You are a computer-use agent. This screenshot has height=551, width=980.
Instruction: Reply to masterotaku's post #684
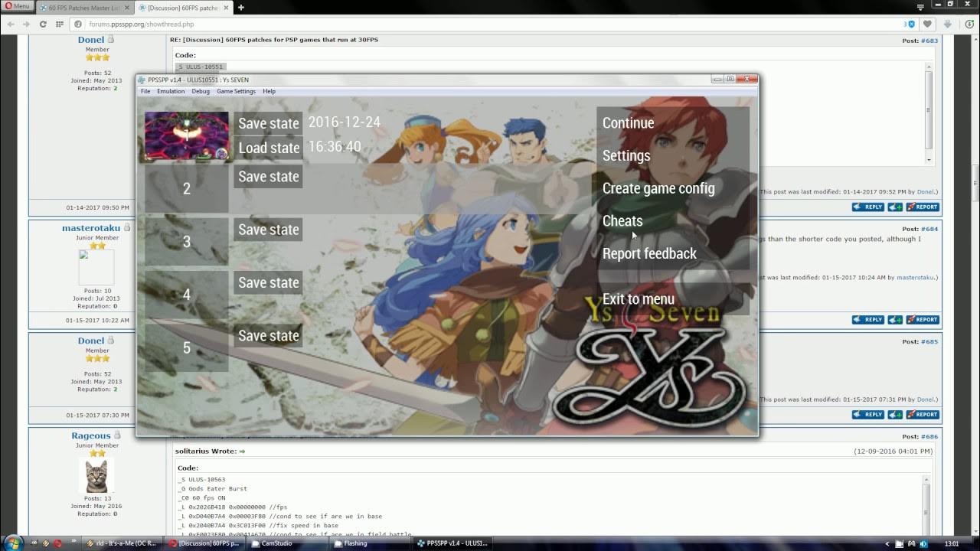pos(868,319)
